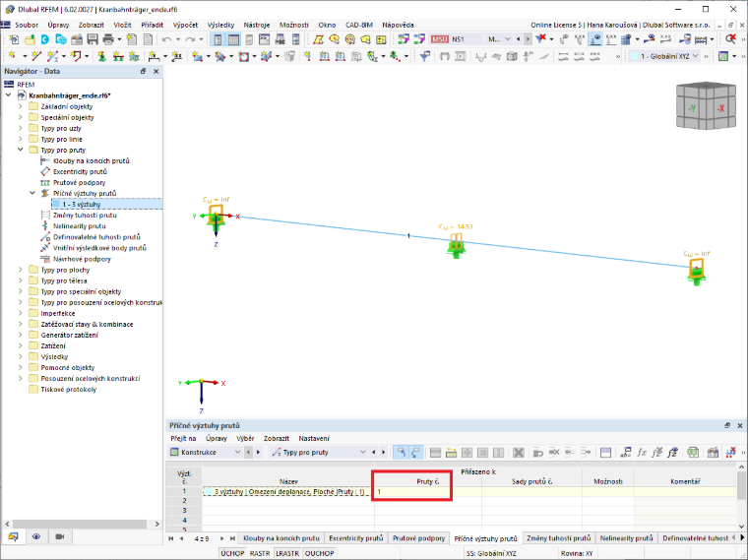Click the undo arrow icon
The image size is (748, 560).
[x=166, y=39]
